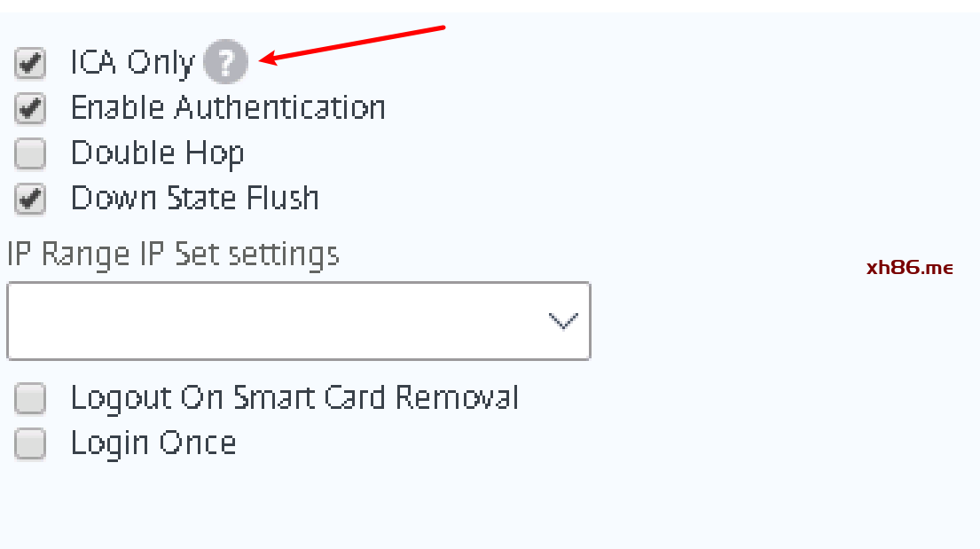Tick the Login Once checkbox

point(30,443)
